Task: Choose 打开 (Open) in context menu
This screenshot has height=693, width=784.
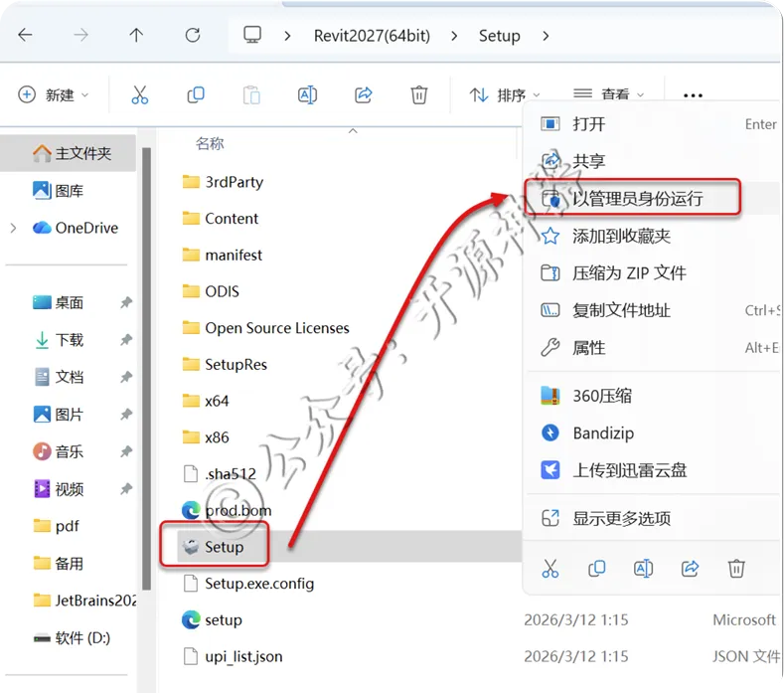Action: [x=653, y=123]
